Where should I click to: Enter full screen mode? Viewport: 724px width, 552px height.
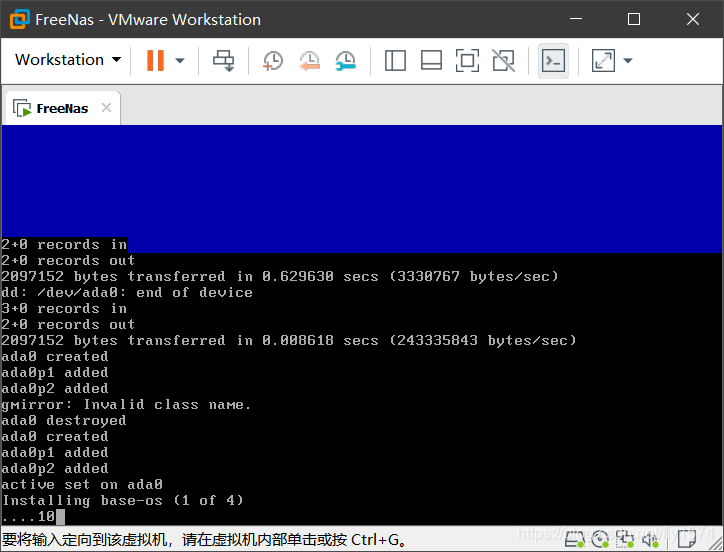[467, 61]
